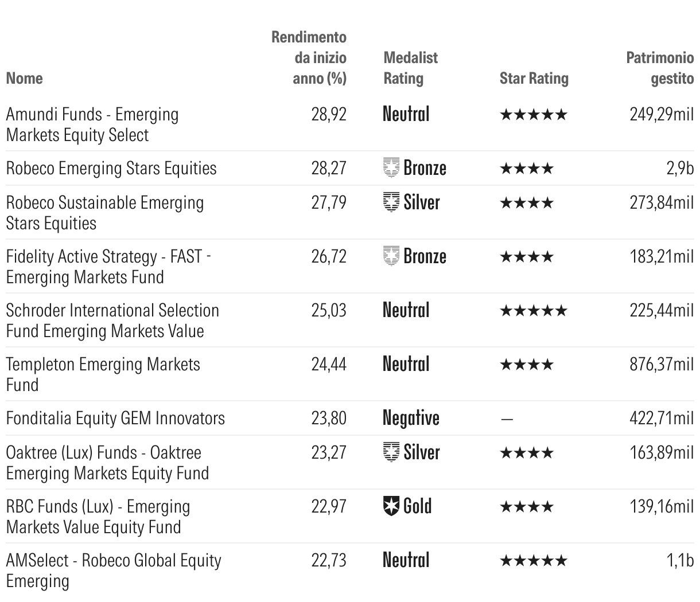Viewport: 700px width, 602px height.
Task: Open AMSelect Robeco Global Equity Emerging
Action: 113,570
